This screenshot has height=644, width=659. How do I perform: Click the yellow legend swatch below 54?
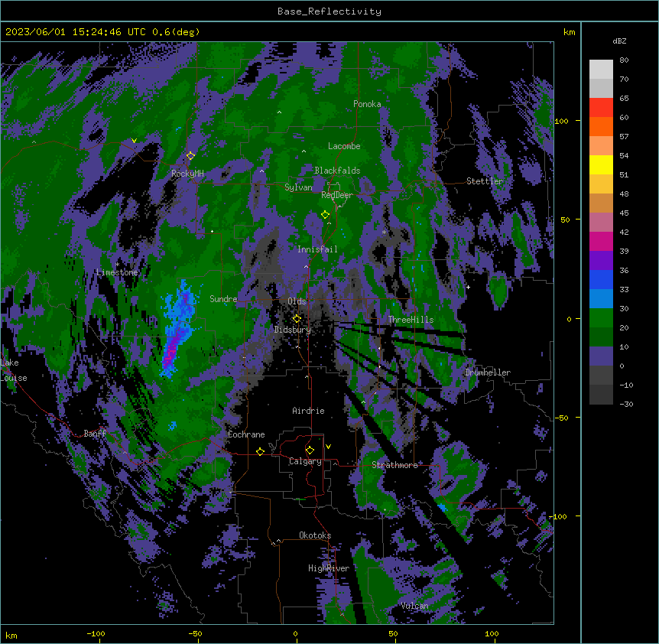pyautogui.click(x=601, y=164)
